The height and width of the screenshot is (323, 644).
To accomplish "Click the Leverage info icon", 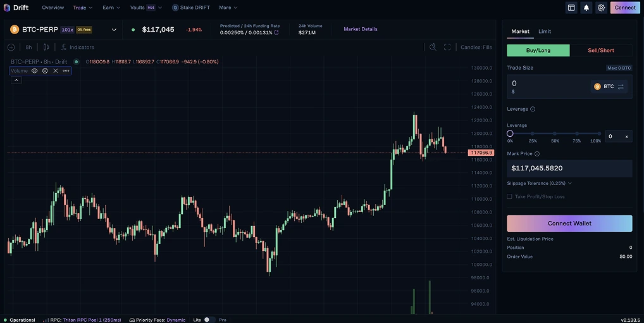I will tap(533, 109).
